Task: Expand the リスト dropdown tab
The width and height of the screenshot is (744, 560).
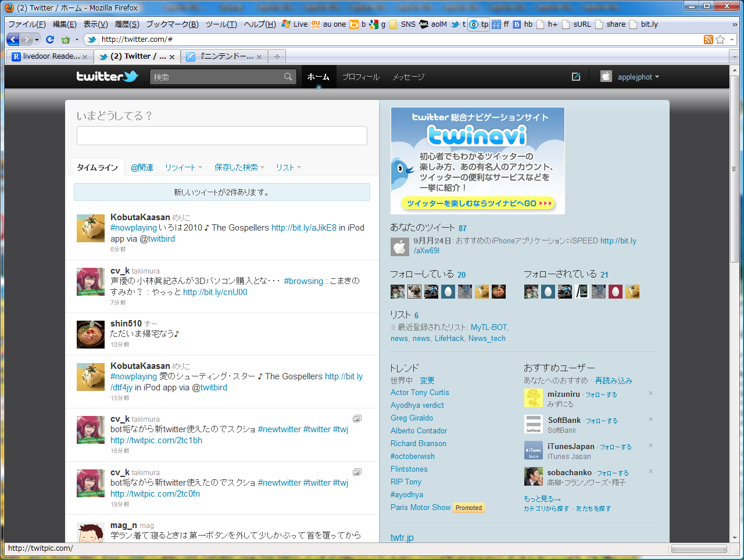Action: 288,167
